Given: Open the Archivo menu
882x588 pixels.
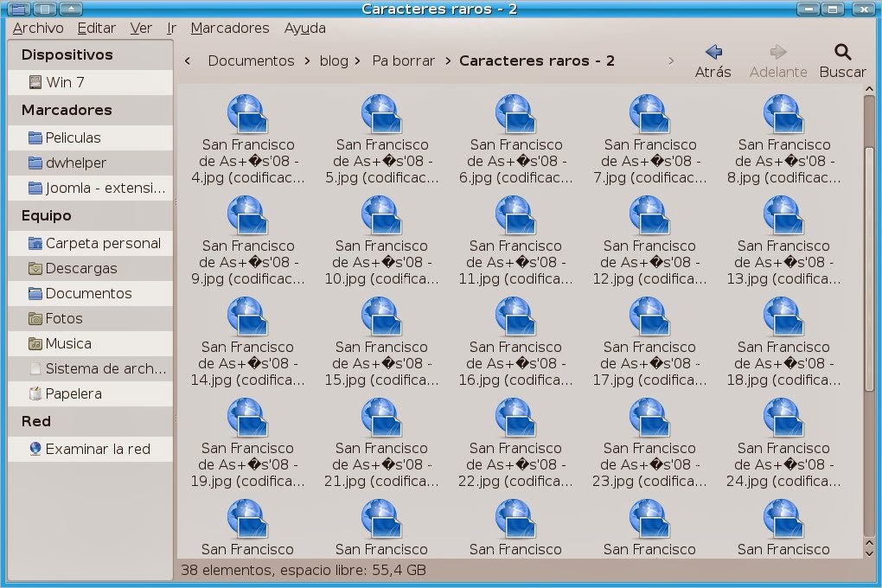Looking at the screenshot, I should pos(38,29).
